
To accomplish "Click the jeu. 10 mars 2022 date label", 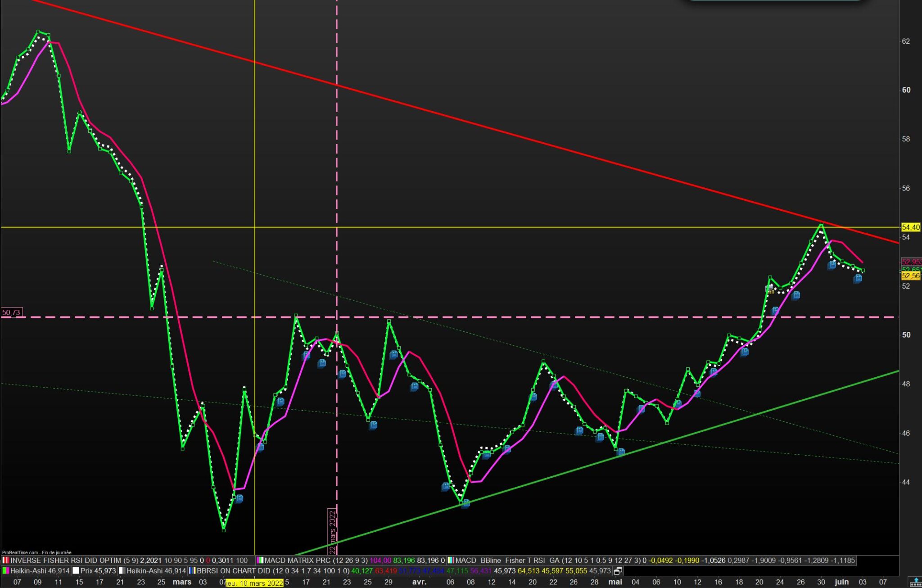I will pos(254,583).
